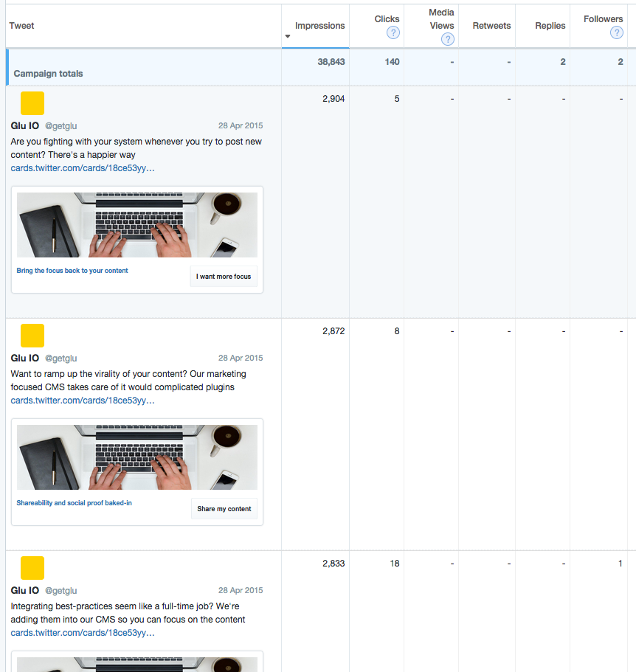
Task: Select the Campaign totals row label
Action: [x=48, y=73]
